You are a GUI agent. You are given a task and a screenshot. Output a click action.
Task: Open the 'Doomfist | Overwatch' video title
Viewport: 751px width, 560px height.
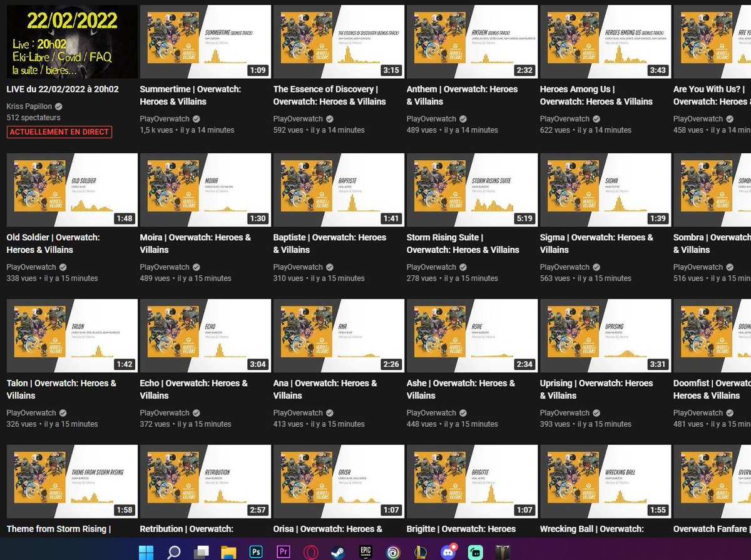pos(712,389)
